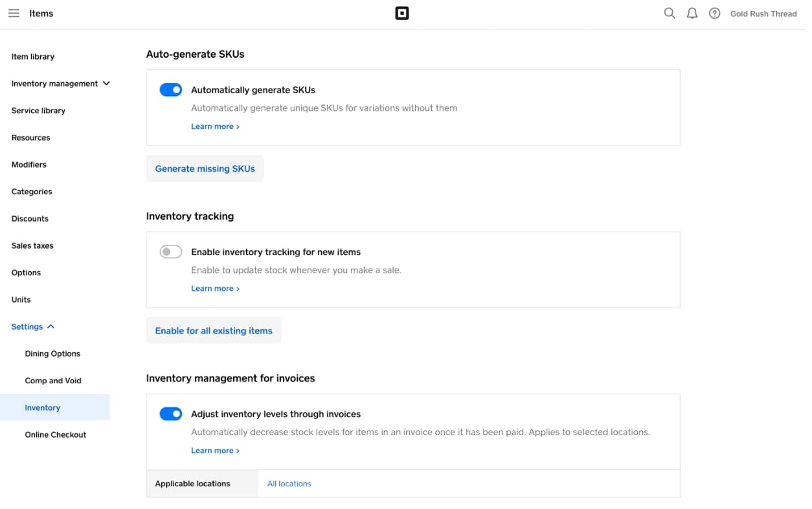Open the Gold Rush Thread account menu
Screen dimensions: 812x509
(x=763, y=14)
